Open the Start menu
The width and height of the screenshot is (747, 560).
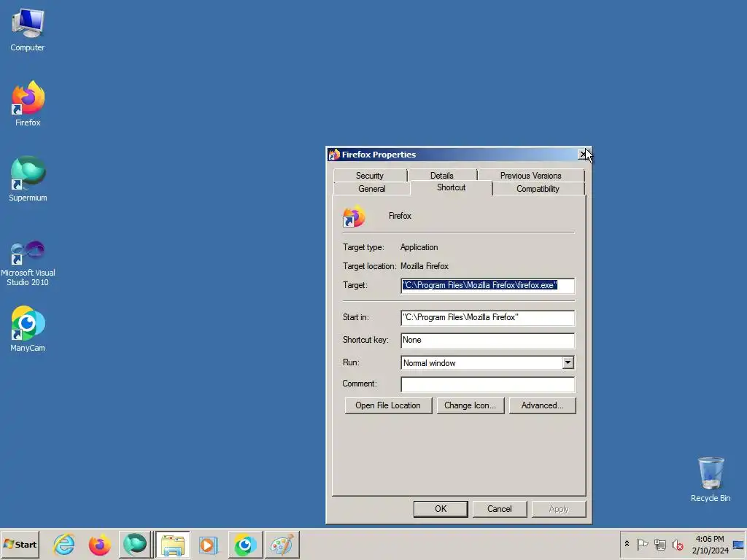[x=20, y=544]
